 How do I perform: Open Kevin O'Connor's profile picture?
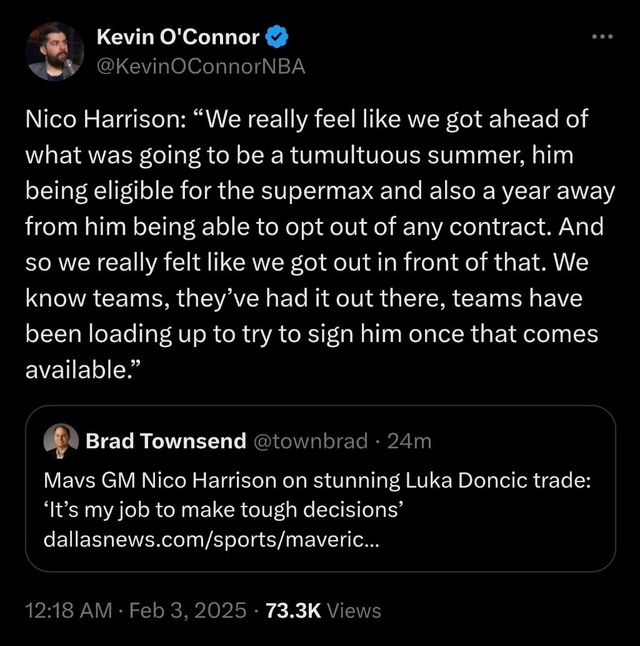point(55,52)
